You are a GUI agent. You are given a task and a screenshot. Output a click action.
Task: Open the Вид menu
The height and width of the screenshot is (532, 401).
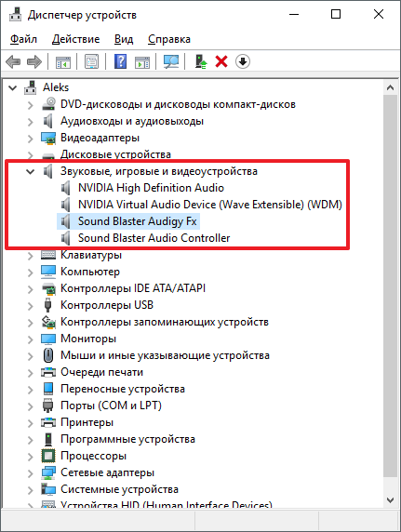coord(124,39)
